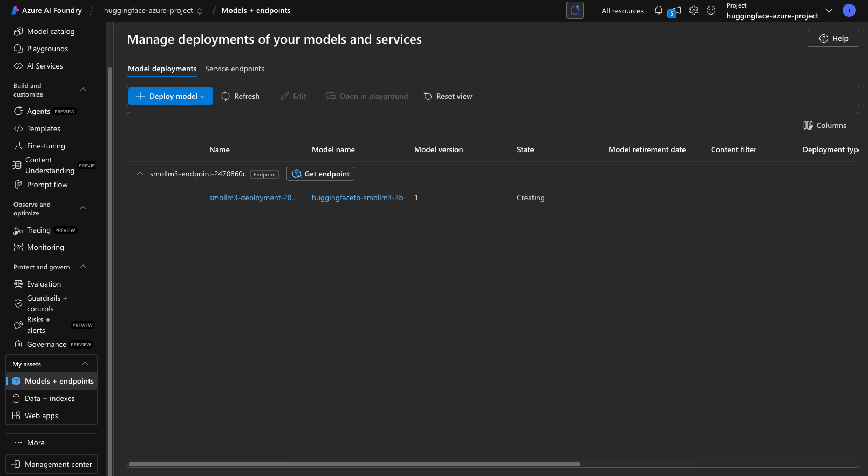Select the Model deployments tab
868x476 pixels.
[162, 69]
